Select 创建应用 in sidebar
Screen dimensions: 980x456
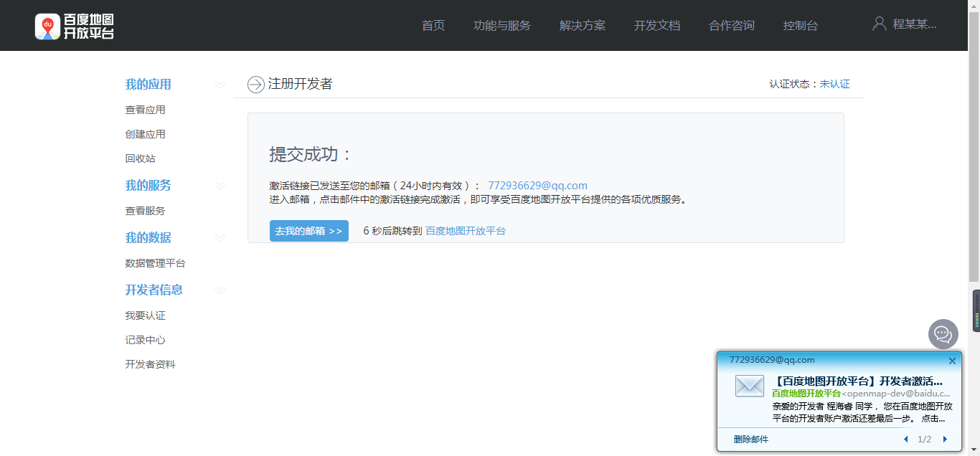[146, 134]
